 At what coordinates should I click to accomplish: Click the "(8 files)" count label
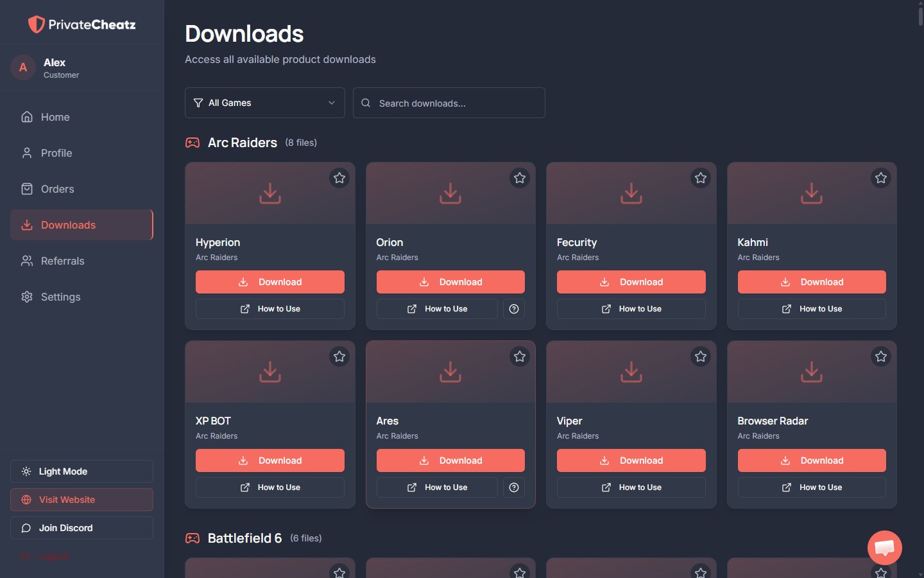point(301,143)
